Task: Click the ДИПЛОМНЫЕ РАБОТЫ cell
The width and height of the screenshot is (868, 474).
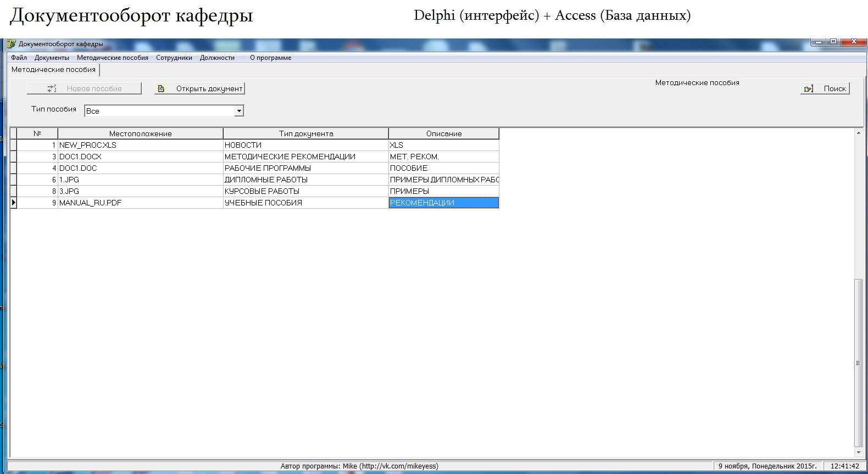Action: click(x=306, y=180)
